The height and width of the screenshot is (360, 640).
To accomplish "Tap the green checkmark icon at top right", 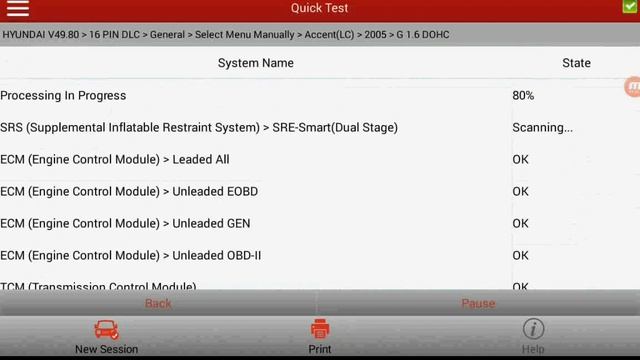I will 631,6.
